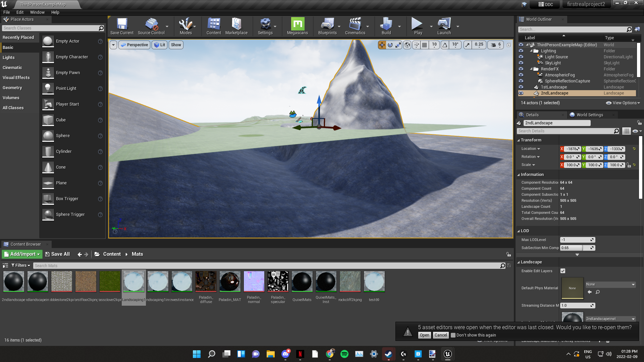Click the Launch toolbar icon
This screenshot has width=644, height=362.
(444, 26)
